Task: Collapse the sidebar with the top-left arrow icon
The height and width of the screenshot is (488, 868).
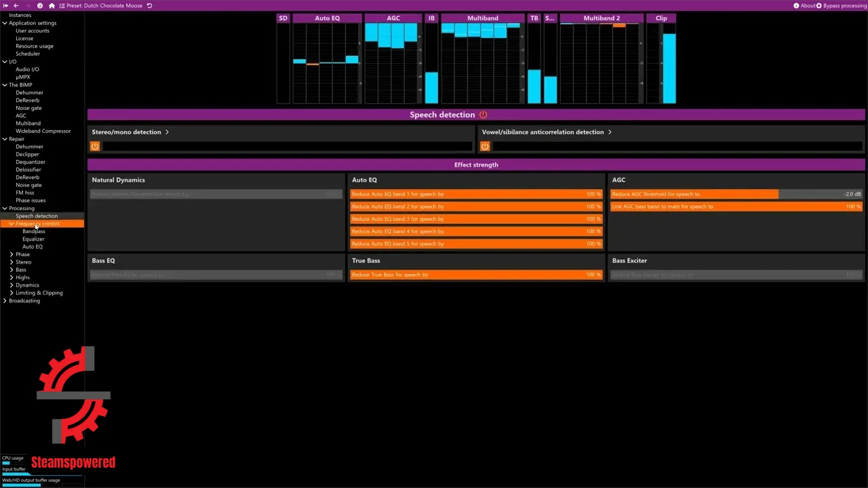Action: [x=5, y=5]
